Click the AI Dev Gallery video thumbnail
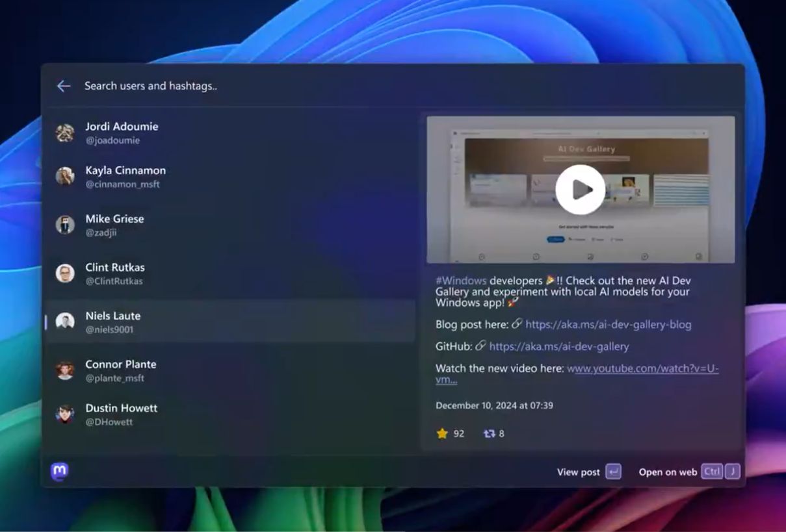This screenshot has width=786, height=532. [x=581, y=190]
